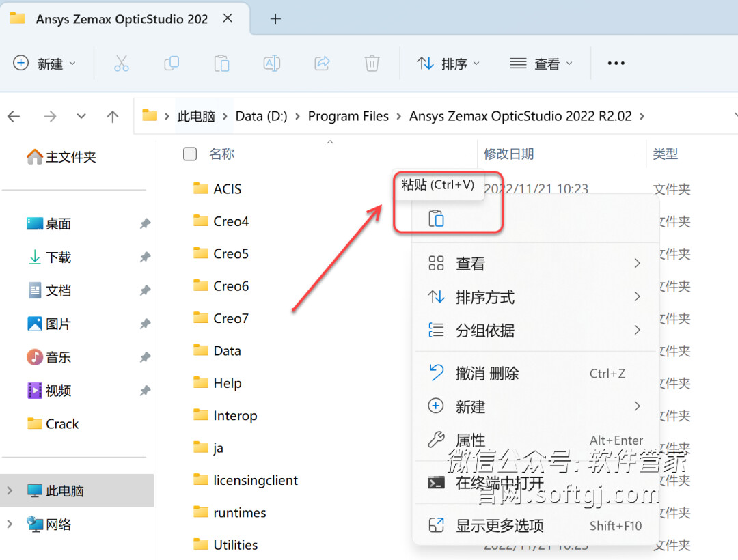Screen dimensions: 738x560
Task: Click the paste icon in context menu
Action: coord(436,219)
